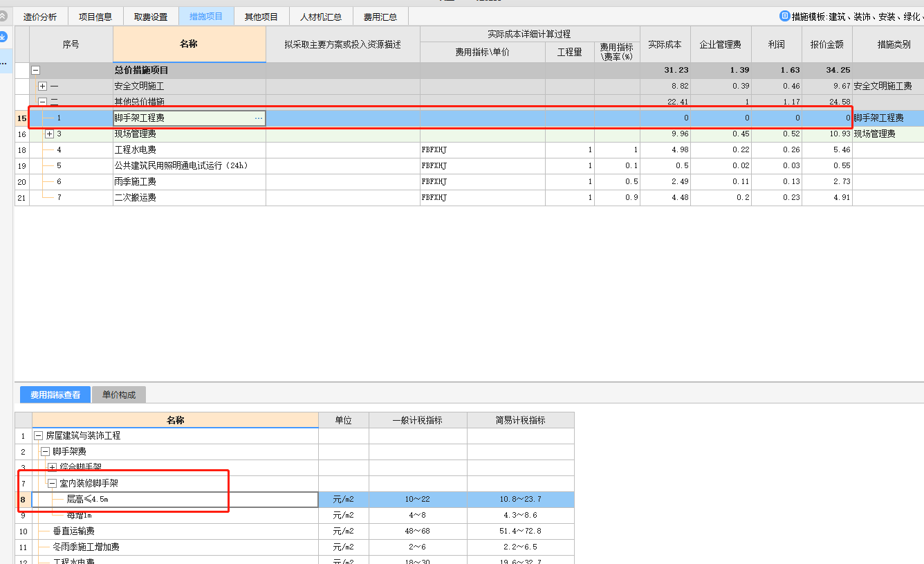Click the 名称 column header in upper table
924x564 pixels.
point(189,44)
